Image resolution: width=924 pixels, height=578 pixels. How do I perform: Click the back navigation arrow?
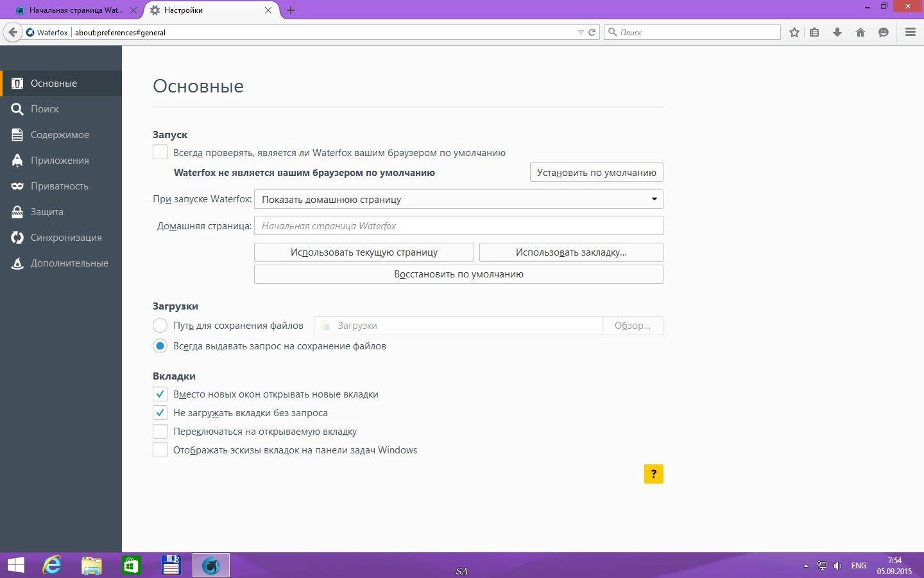(12, 32)
